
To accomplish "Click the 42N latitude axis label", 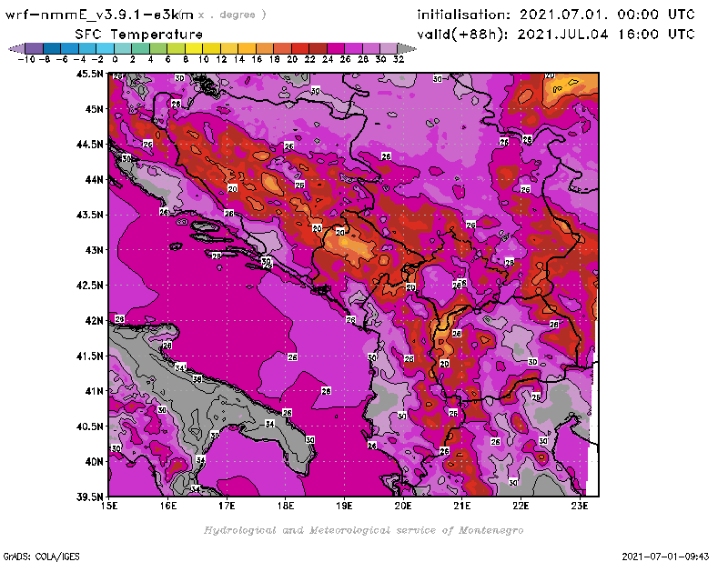I will pos(94,321).
